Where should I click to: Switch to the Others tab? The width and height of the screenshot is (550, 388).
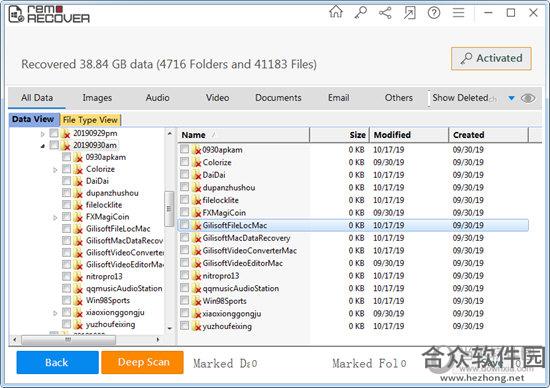pos(398,98)
